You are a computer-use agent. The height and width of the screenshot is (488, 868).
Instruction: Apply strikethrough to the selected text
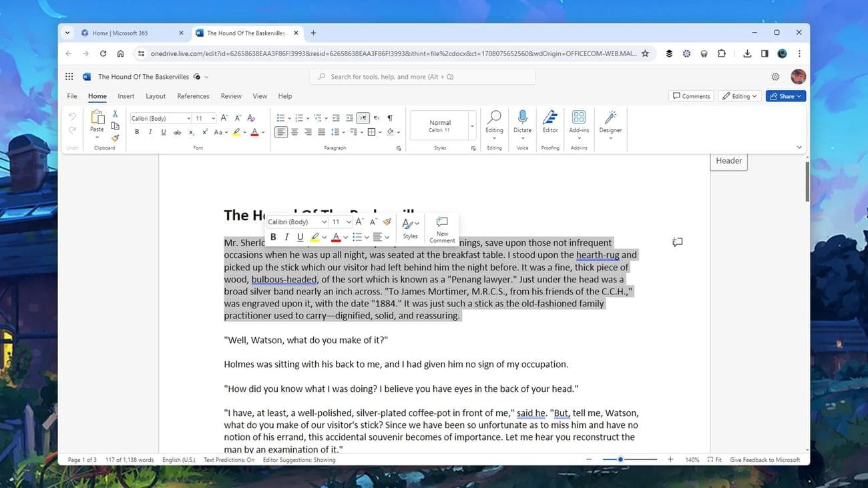[177, 132]
